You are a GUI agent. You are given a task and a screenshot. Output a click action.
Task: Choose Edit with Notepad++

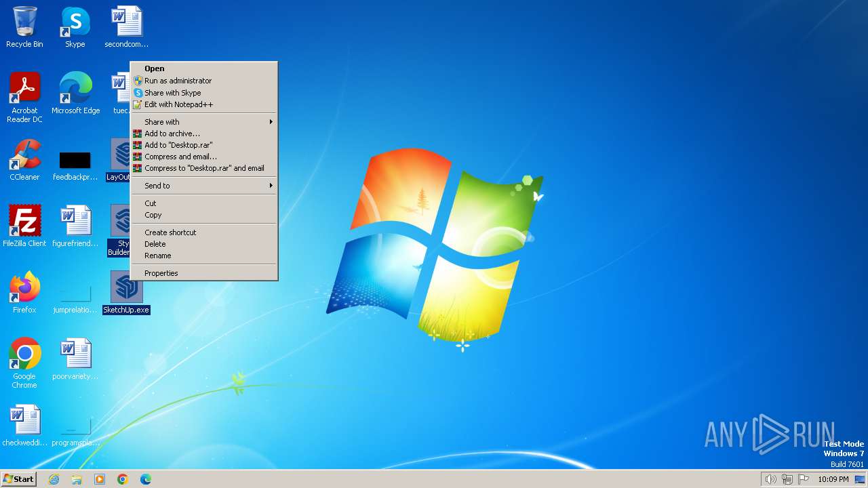204,104
